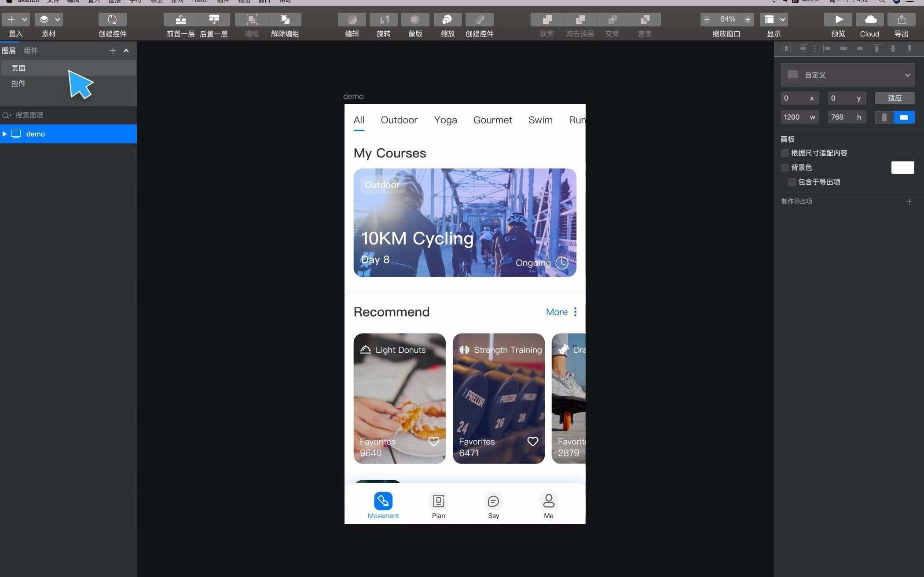Click the Create Symbol sync icon

coord(112,20)
